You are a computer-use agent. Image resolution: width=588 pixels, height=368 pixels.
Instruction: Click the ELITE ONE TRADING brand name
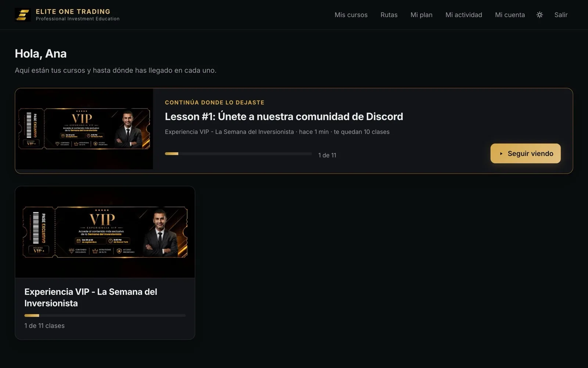[x=73, y=11]
